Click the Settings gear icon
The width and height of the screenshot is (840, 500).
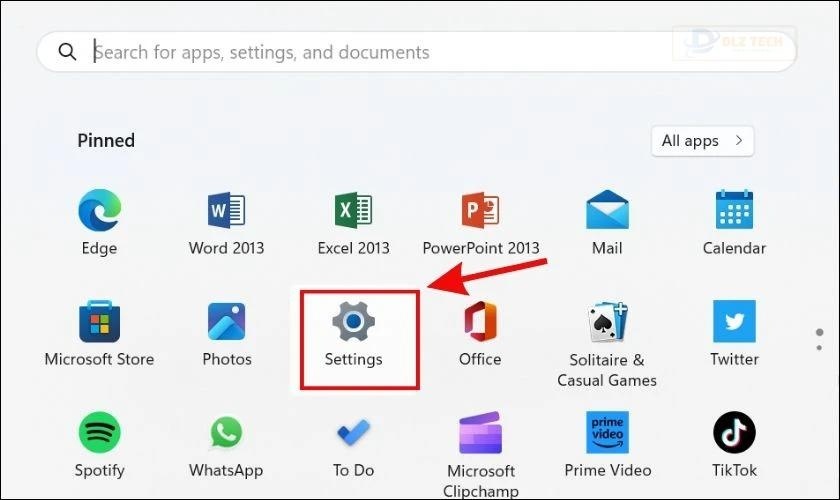(353, 322)
